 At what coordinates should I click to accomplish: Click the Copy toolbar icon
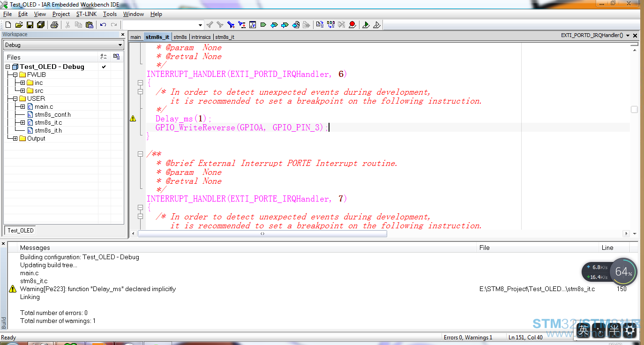[79, 25]
